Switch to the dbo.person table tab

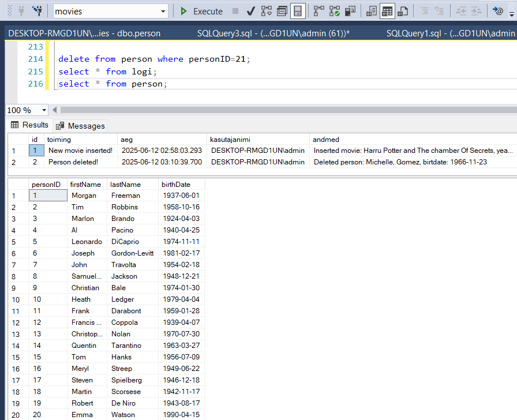click(x=84, y=33)
